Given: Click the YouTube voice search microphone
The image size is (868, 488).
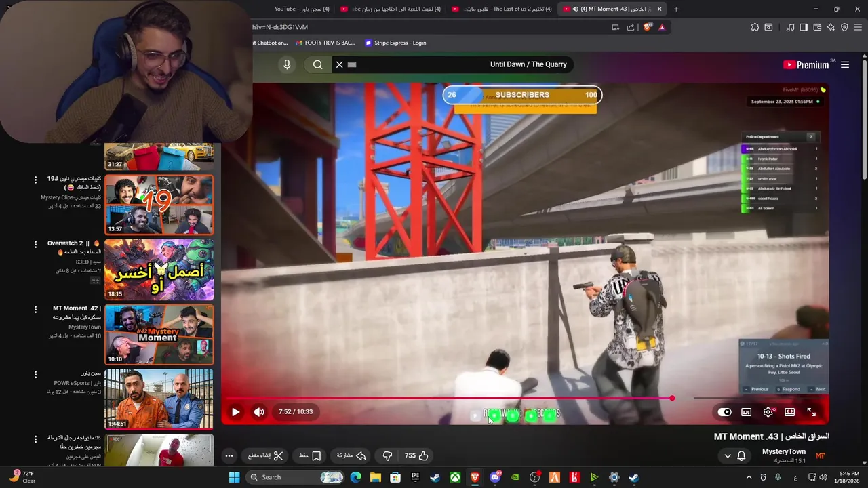Looking at the screenshot, I should pos(287,64).
